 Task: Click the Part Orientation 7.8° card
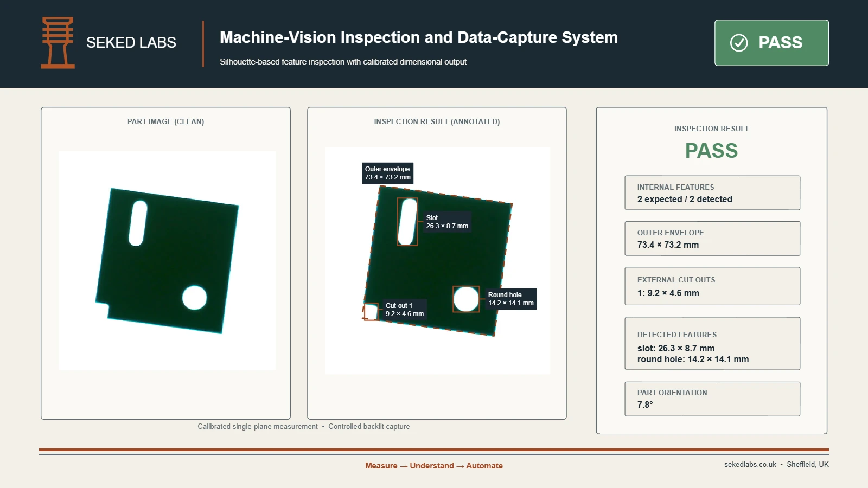(712, 399)
